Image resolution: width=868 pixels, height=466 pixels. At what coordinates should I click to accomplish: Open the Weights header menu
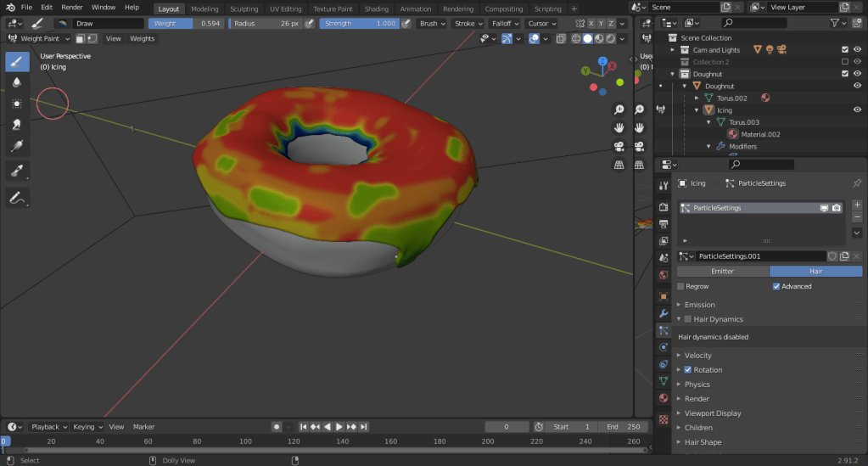click(142, 38)
